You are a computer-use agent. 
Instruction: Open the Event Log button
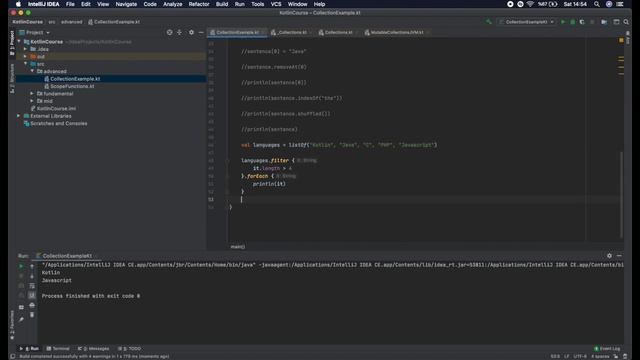607,349
